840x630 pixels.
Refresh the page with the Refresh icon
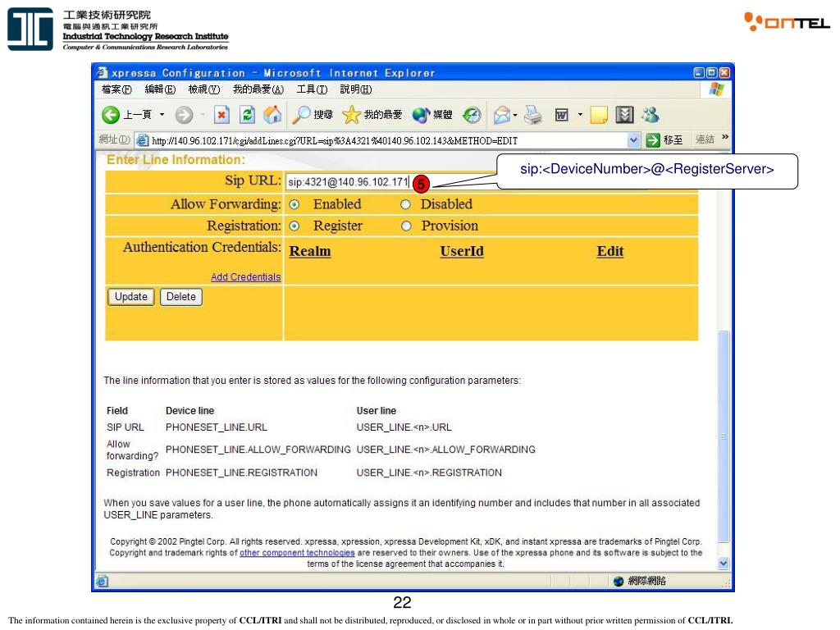click(248, 115)
